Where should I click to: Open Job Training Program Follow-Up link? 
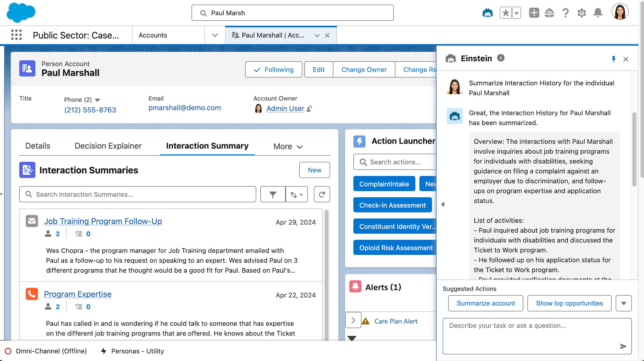(x=103, y=221)
